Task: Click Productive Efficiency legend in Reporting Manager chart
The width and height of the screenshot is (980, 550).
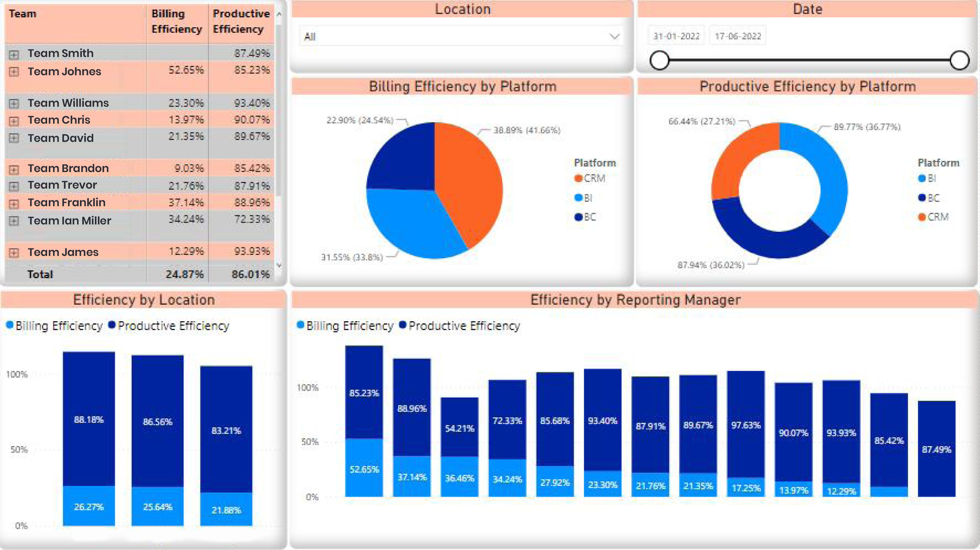Action: [459, 326]
